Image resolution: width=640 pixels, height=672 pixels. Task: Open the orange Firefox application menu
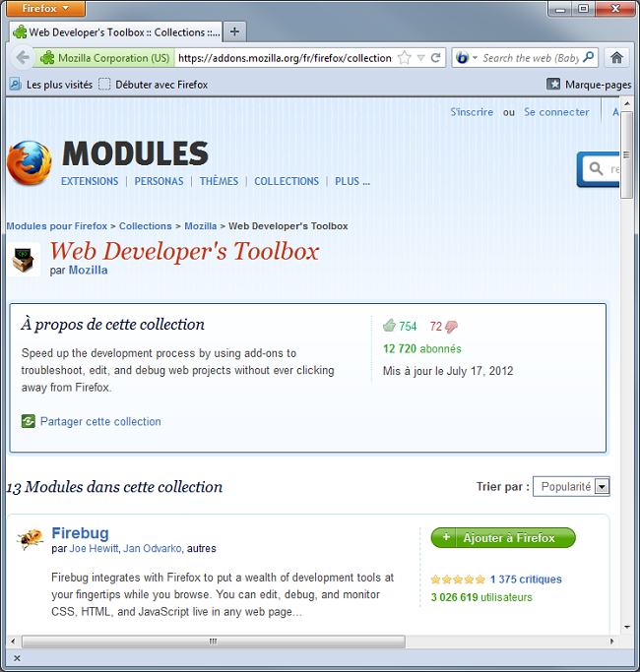tap(45, 8)
